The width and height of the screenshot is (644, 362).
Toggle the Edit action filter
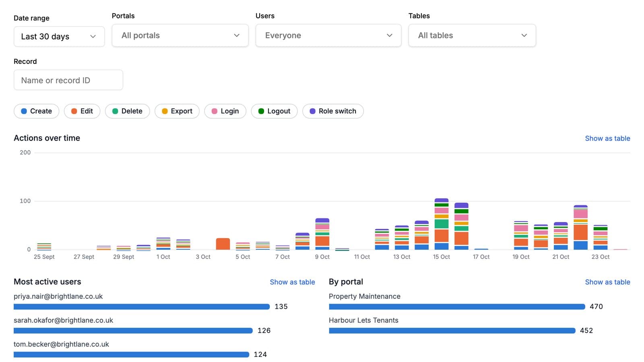pos(82,111)
